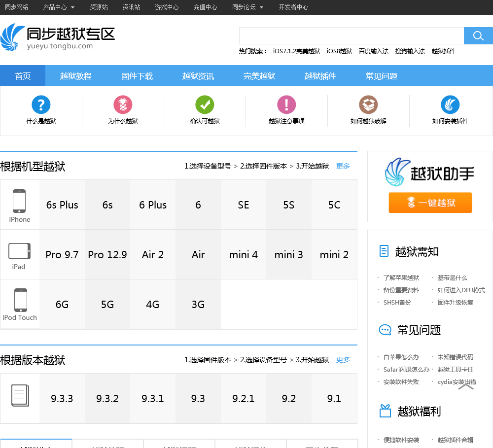493x448 pixels.
Task: Select firmware version 9.3.3
Action: pyautogui.click(x=62, y=399)
